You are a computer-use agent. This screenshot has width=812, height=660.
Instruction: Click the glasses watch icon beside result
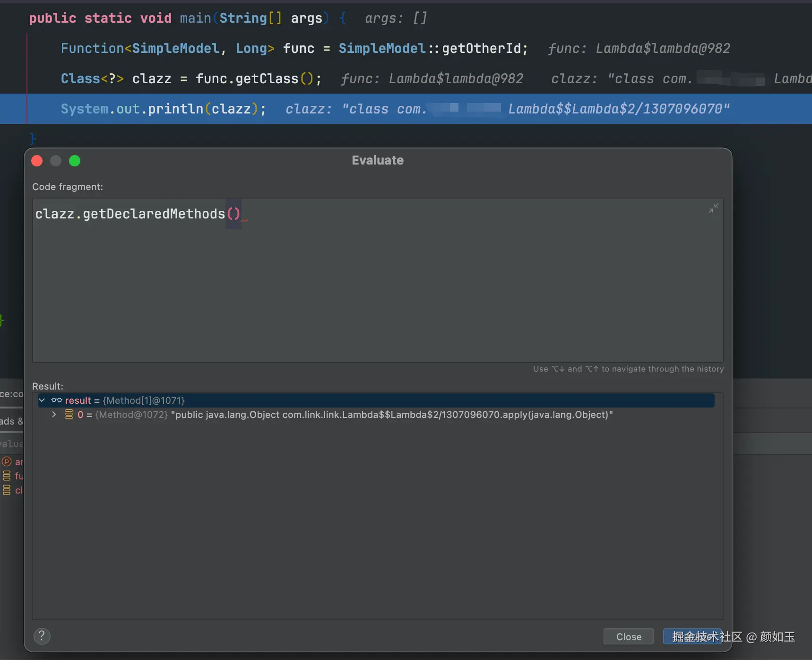tap(57, 400)
